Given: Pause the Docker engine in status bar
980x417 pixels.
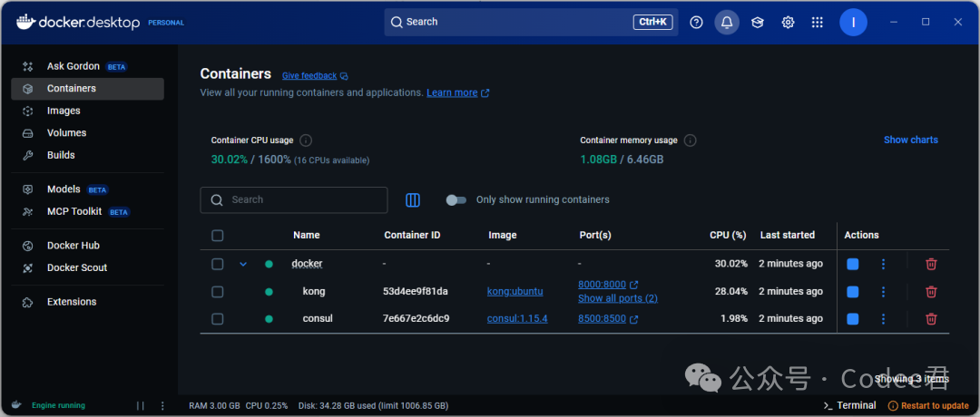Looking at the screenshot, I should pos(141,405).
